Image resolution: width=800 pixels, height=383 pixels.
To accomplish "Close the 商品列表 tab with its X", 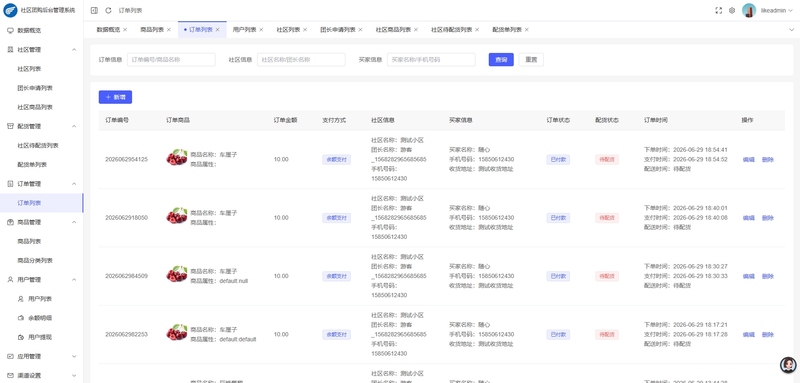I will (169, 30).
